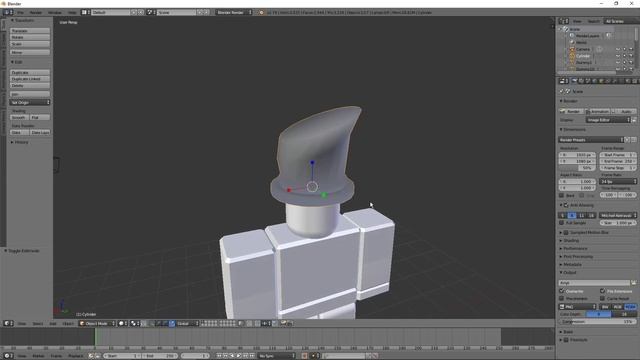The height and width of the screenshot is (360, 640).
Task: Open the Object Mode dropdown
Action: (x=97, y=323)
